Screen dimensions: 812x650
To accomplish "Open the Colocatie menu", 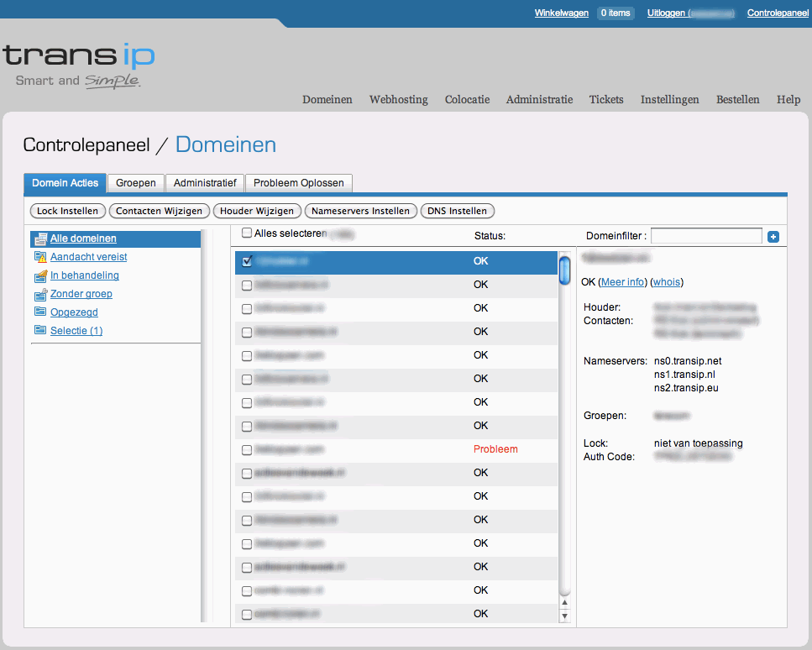I will point(467,99).
